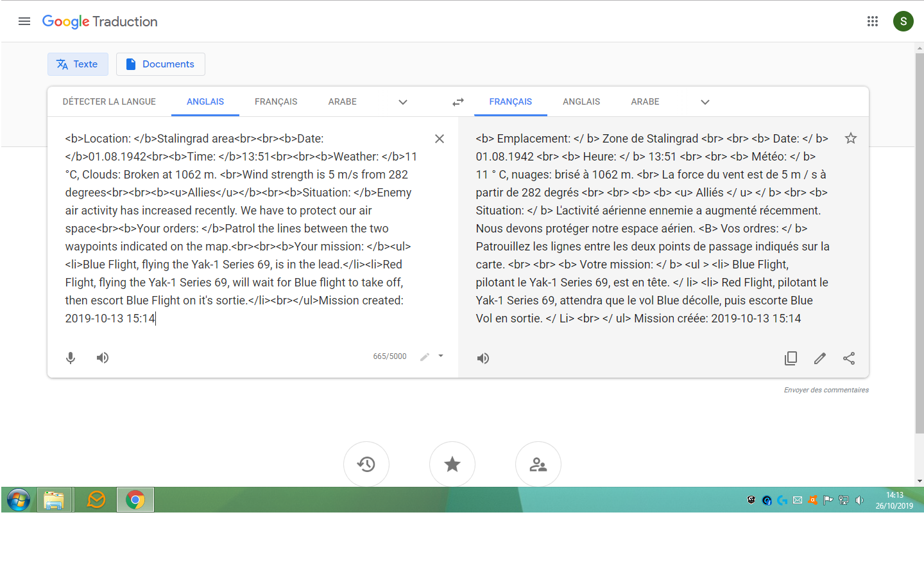Start voice input with the microphone
Image resolution: width=924 pixels, height=578 pixels.
71,358
